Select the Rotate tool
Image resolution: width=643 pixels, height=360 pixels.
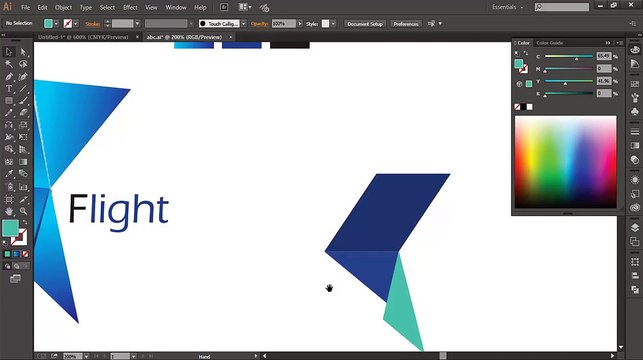9,125
